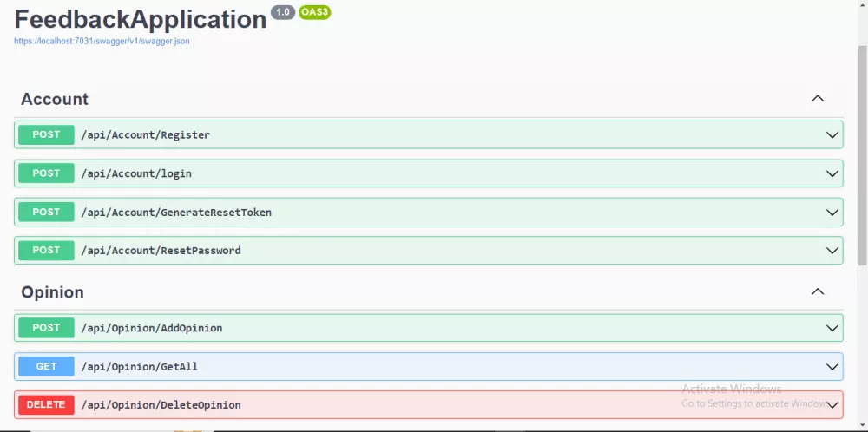Expand the AddOpinion row arrow
This screenshot has height=432, width=868.
[x=832, y=328]
